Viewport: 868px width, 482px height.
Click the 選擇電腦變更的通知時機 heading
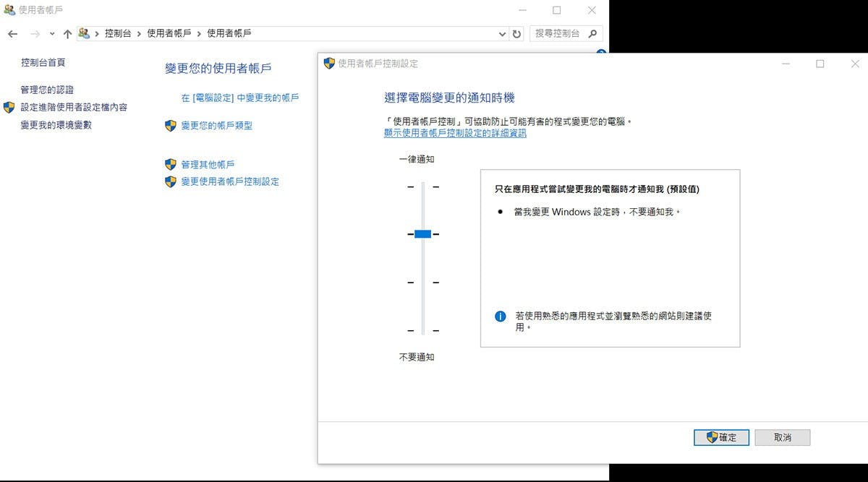point(449,98)
